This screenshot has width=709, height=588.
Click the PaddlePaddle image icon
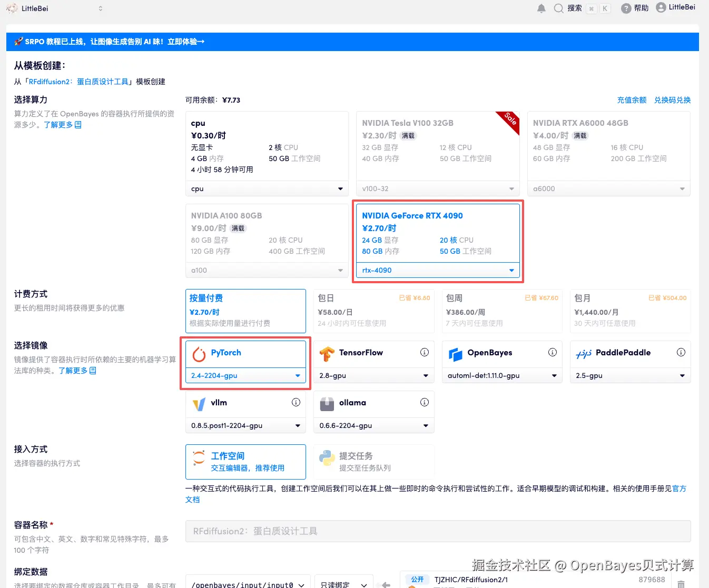click(x=584, y=353)
